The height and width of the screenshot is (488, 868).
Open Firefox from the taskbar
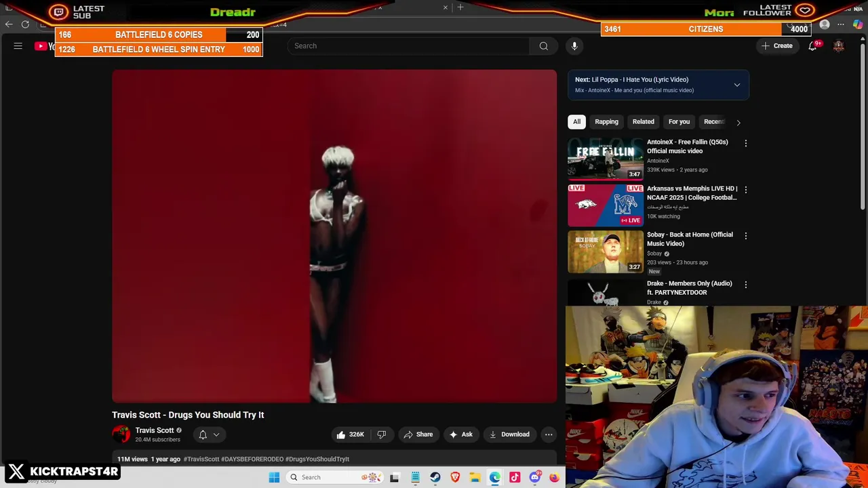pyautogui.click(x=554, y=477)
